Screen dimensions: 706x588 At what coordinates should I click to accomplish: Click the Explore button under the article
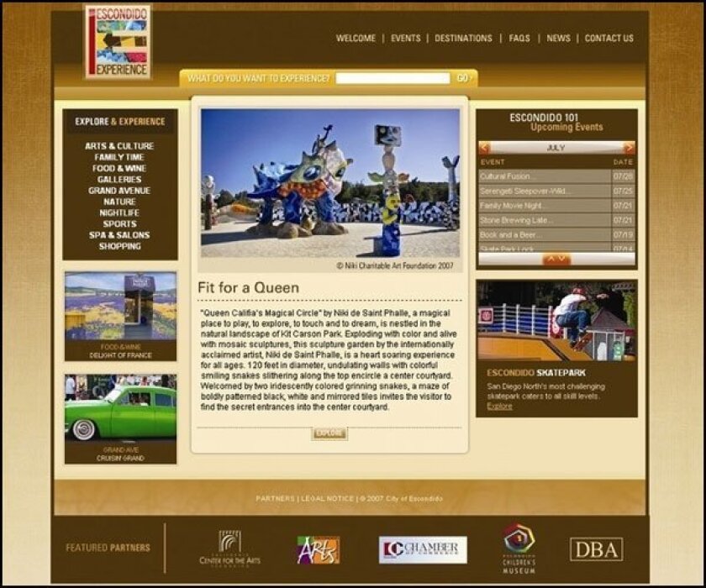329,433
